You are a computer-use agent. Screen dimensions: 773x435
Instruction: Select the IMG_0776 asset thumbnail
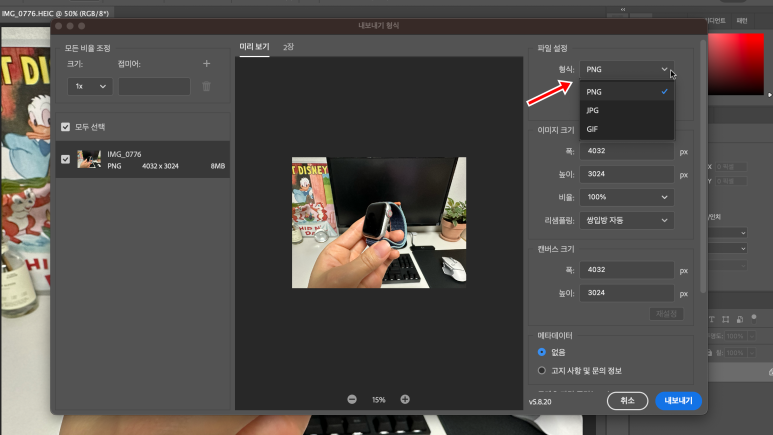(89, 159)
